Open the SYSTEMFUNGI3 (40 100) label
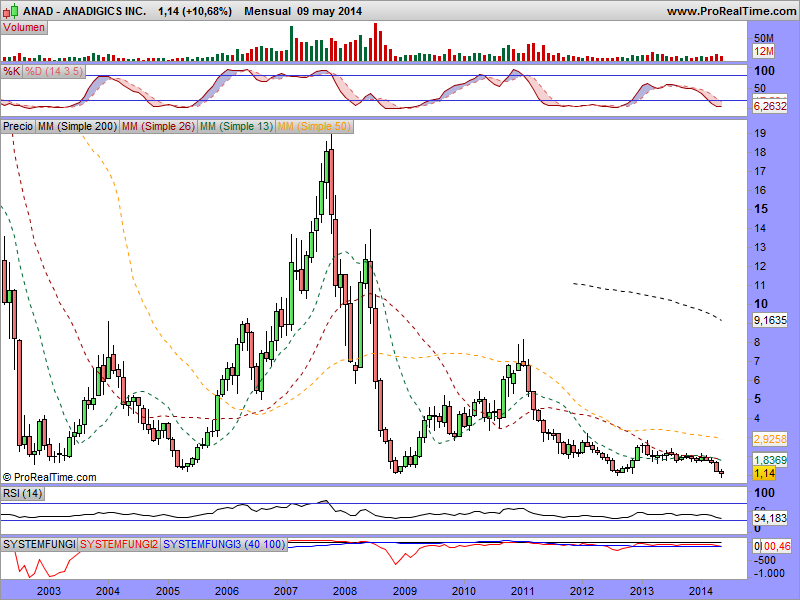Viewport: 800px width, 600px height. 224,544
